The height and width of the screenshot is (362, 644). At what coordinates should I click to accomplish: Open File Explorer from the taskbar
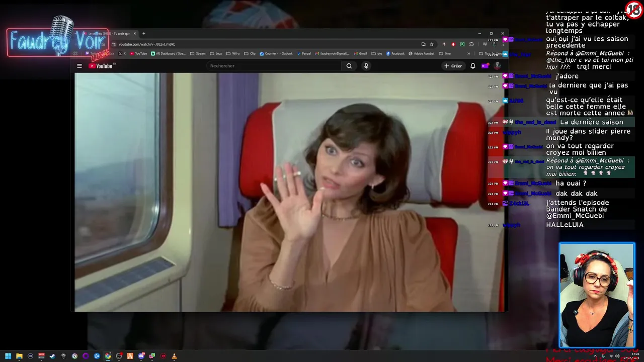point(19,356)
